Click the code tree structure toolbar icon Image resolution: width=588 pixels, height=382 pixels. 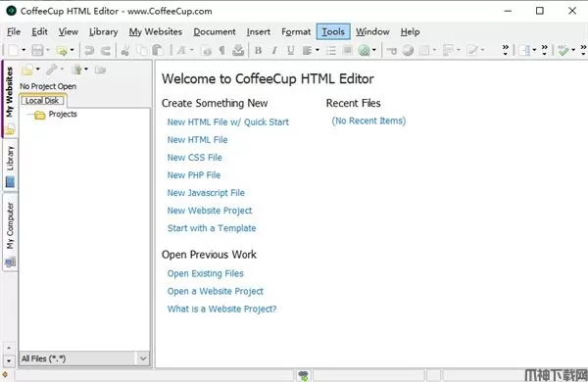click(524, 50)
